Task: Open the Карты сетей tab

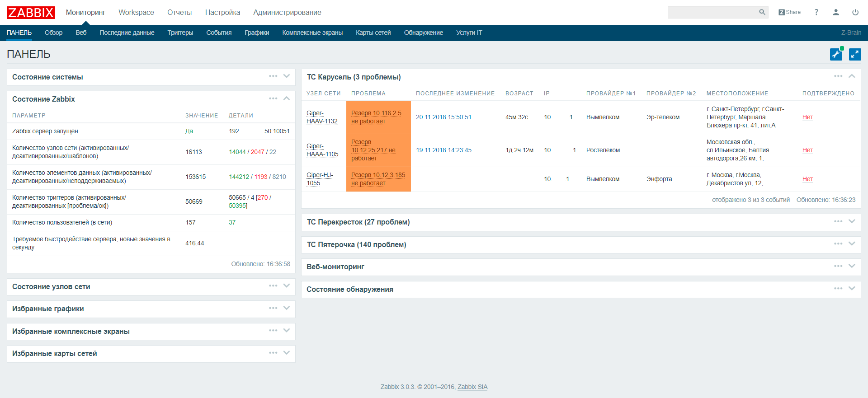Action: pyautogui.click(x=373, y=33)
